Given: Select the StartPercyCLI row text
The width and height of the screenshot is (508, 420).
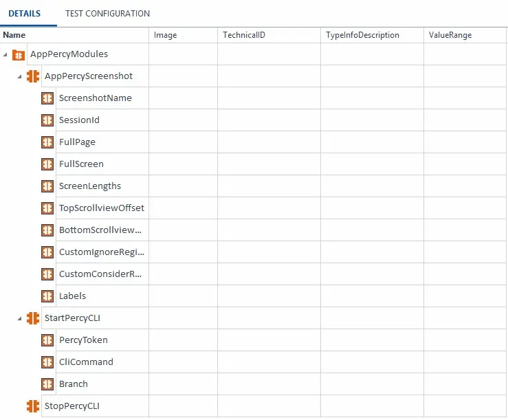Looking at the screenshot, I should (72, 318).
